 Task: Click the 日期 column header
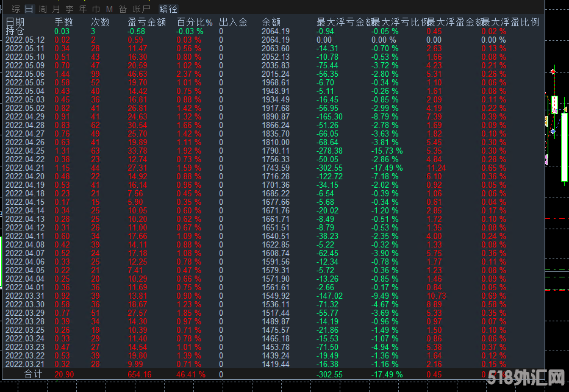pyautogui.click(x=15, y=23)
